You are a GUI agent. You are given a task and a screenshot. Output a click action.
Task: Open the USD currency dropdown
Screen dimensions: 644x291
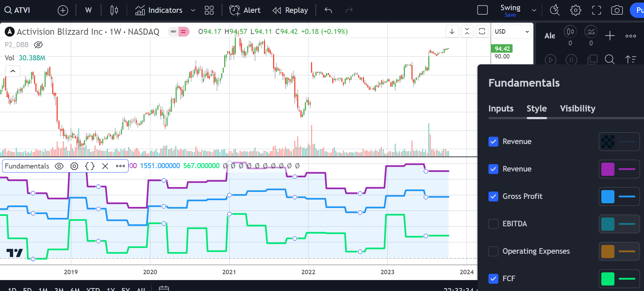512,32
